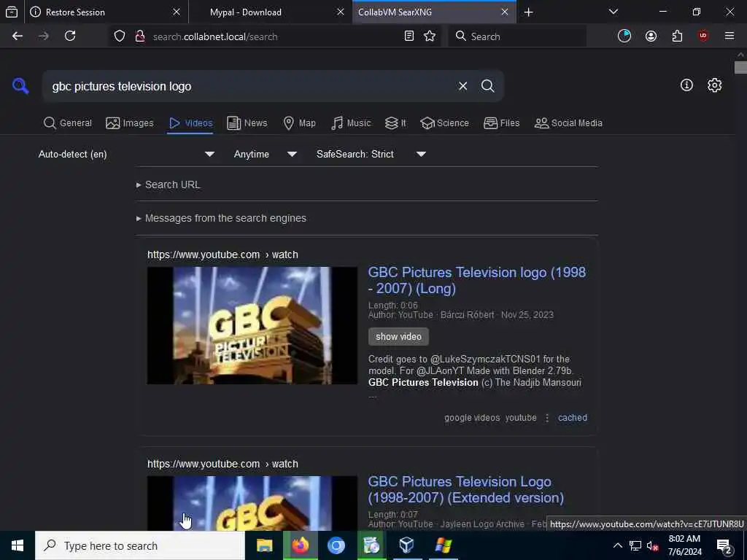Open notification center icon
Viewport: 747px width, 560px height.
pos(724,547)
